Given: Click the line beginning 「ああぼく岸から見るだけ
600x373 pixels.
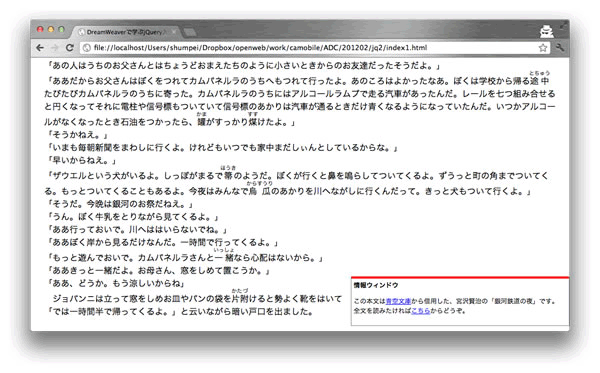Looking at the screenshot, I should click(163, 243).
